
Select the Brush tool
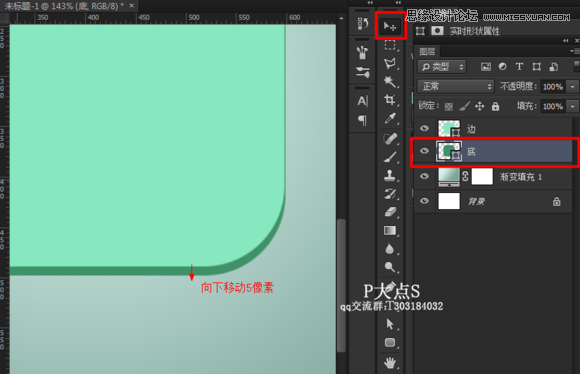tap(390, 157)
